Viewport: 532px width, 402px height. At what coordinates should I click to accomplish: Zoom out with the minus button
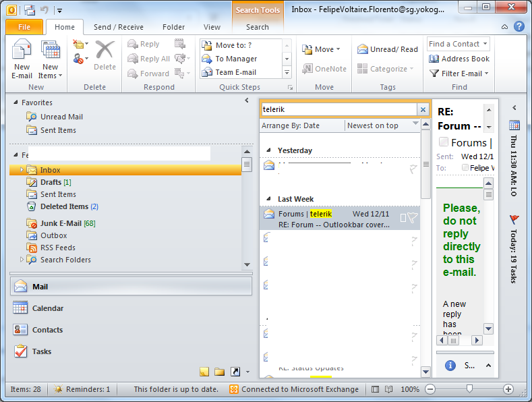click(430, 389)
